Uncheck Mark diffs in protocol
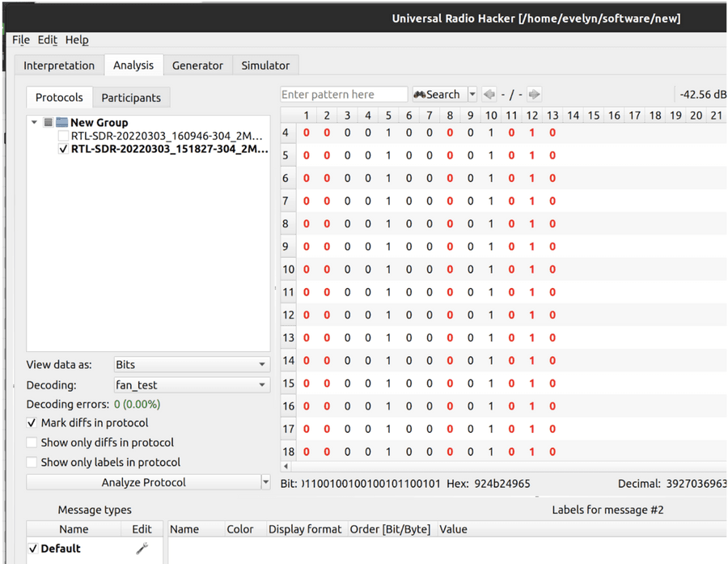The image size is (728, 564). [x=32, y=423]
